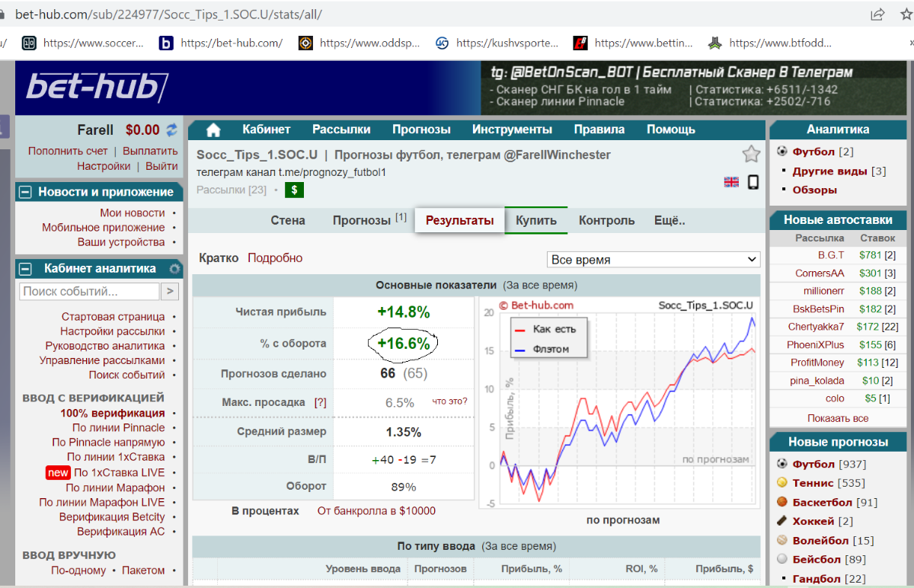Open 100% верификация link
Image resolution: width=914 pixels, height=588 pixels.
pos(113,413)
